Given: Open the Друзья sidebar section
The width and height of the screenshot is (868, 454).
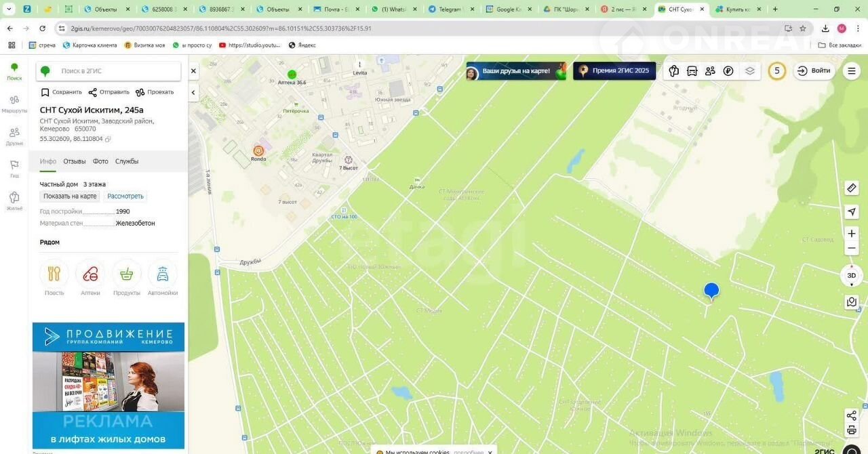Looking at the screenshot, I should point(14,136).
